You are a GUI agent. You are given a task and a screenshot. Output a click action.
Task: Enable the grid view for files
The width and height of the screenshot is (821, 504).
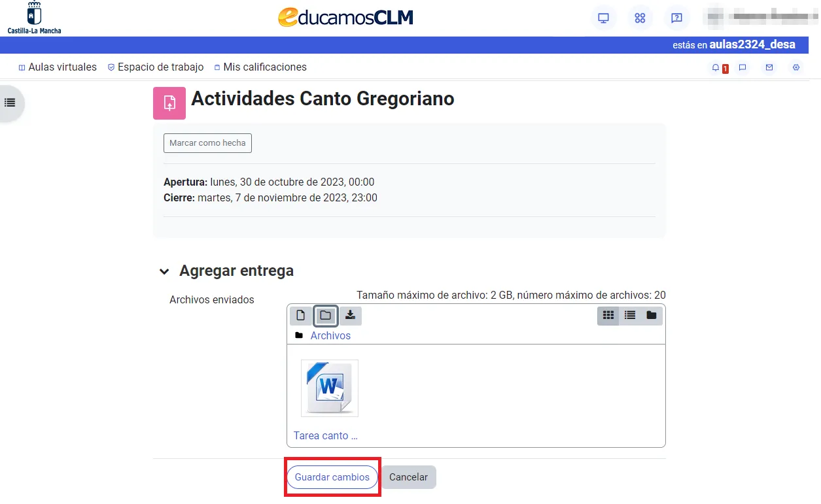608,315
